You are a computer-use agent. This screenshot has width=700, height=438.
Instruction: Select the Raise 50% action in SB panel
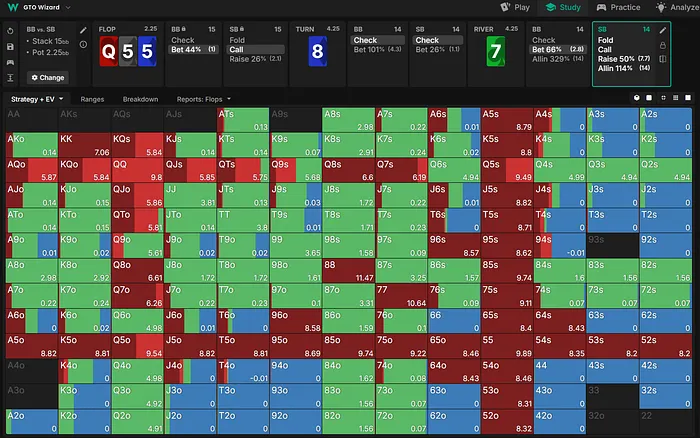tap(615, 60)
